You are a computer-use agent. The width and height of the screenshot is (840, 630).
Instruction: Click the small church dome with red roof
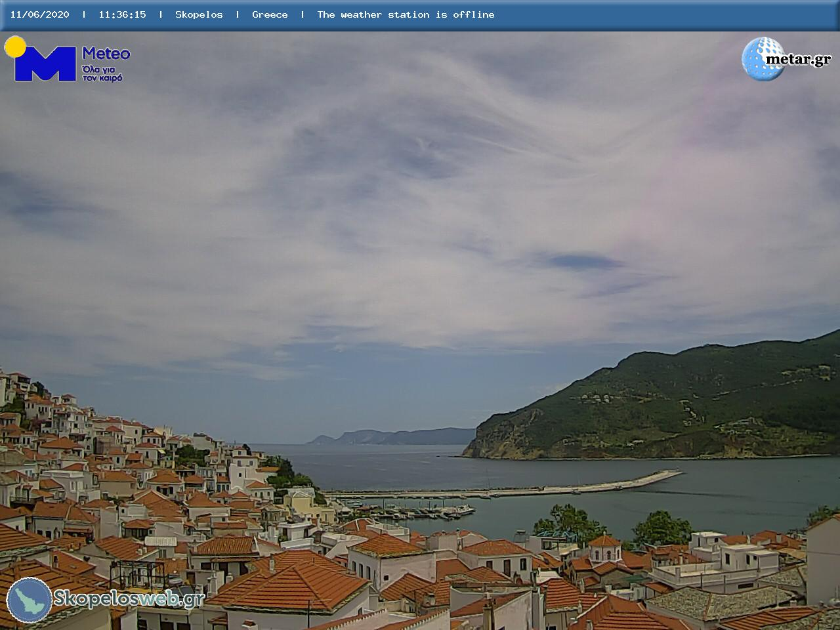(604, 547)
